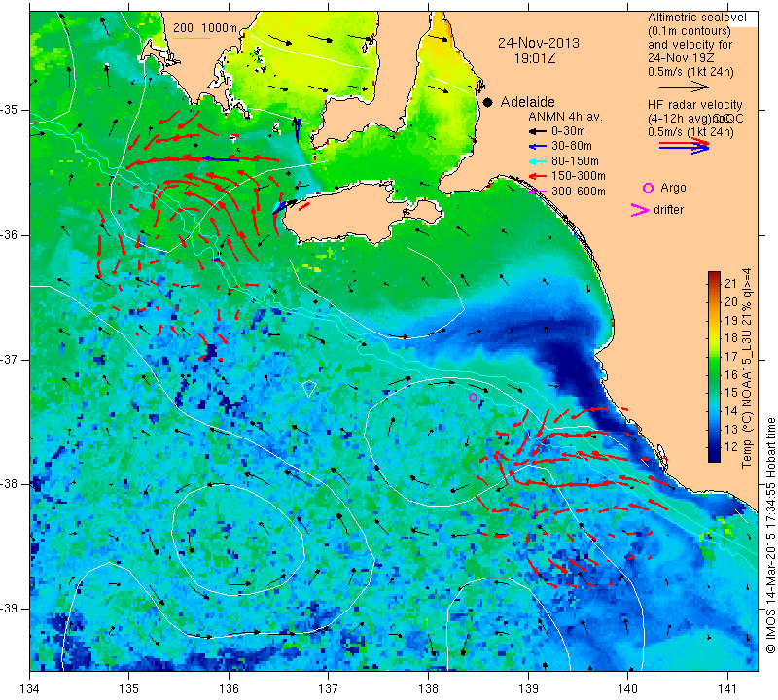Screen dimensions: 778x700
Task: Click the longitude label 138
Action: tap(428, 689)
